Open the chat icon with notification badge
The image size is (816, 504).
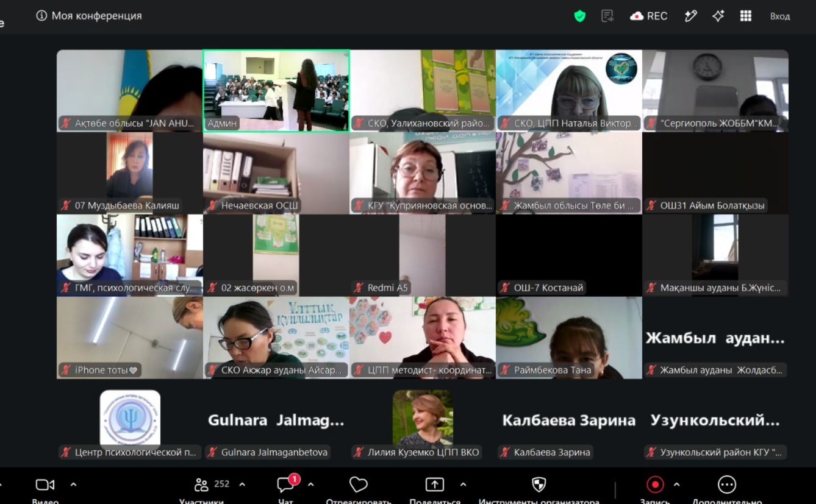(x=286, y=484)
